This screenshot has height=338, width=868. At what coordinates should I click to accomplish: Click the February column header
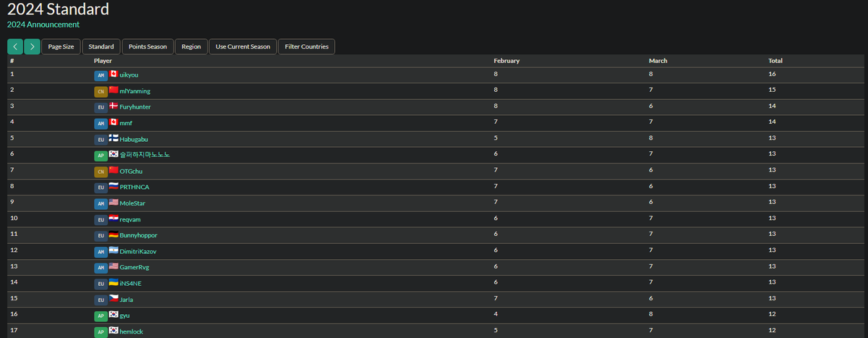(506, 61)
